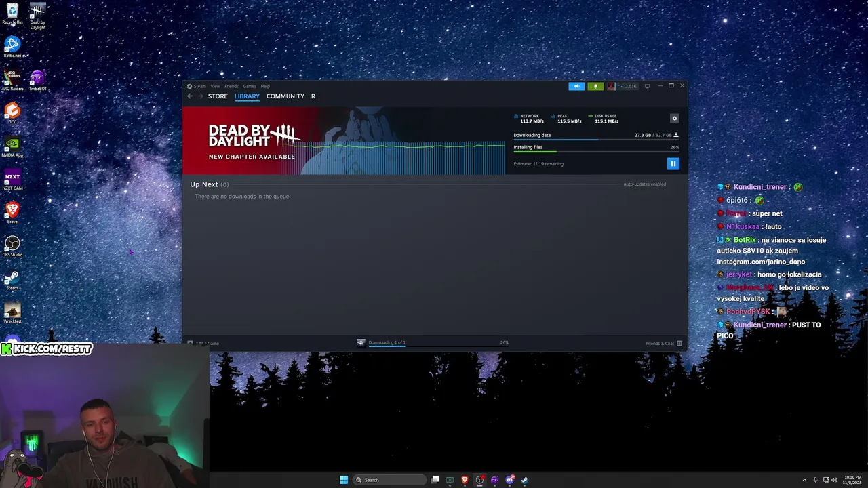Switch to the COMMUNITY tab
The image size is (868, 488).
tap(285, 96)
